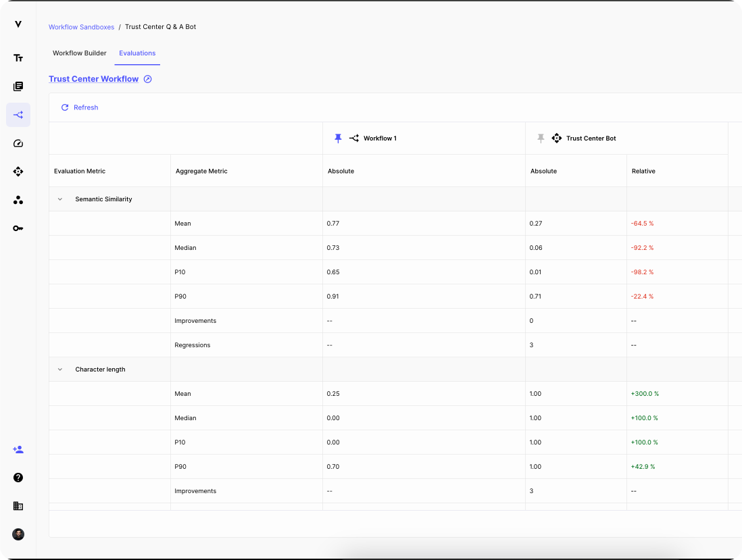Click the invite teammate icon

[18, 449]
